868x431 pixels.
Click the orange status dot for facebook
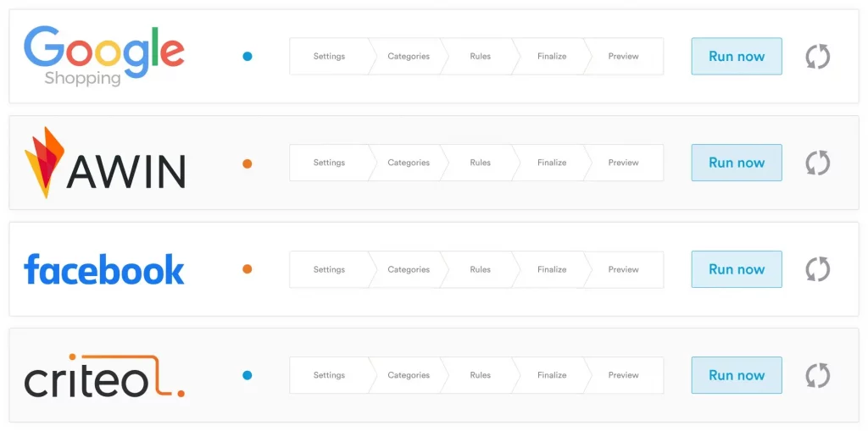(248, 269)
